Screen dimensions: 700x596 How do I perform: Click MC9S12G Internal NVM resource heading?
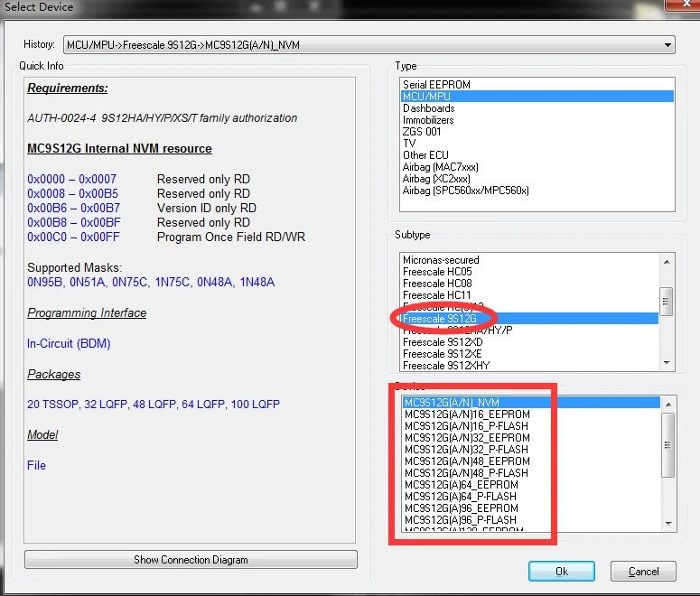(119, 148)
